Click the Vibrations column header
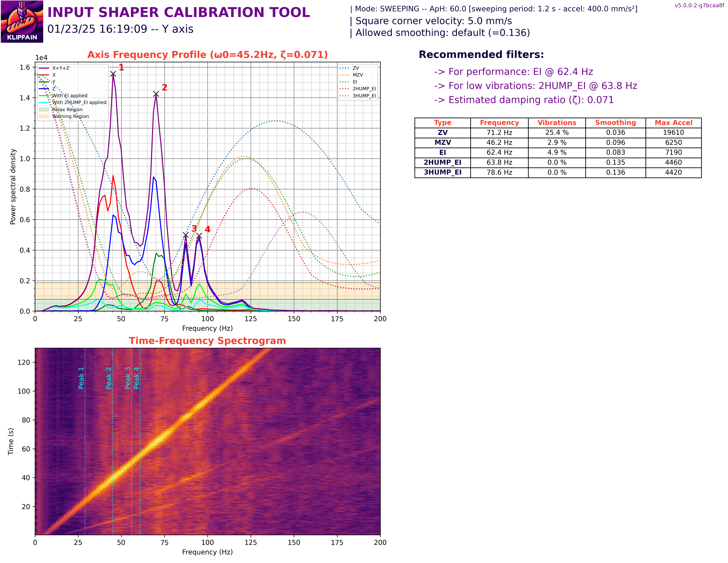This screenshot has width=728, height=563. pyautogui.click(x=557, y=123)
